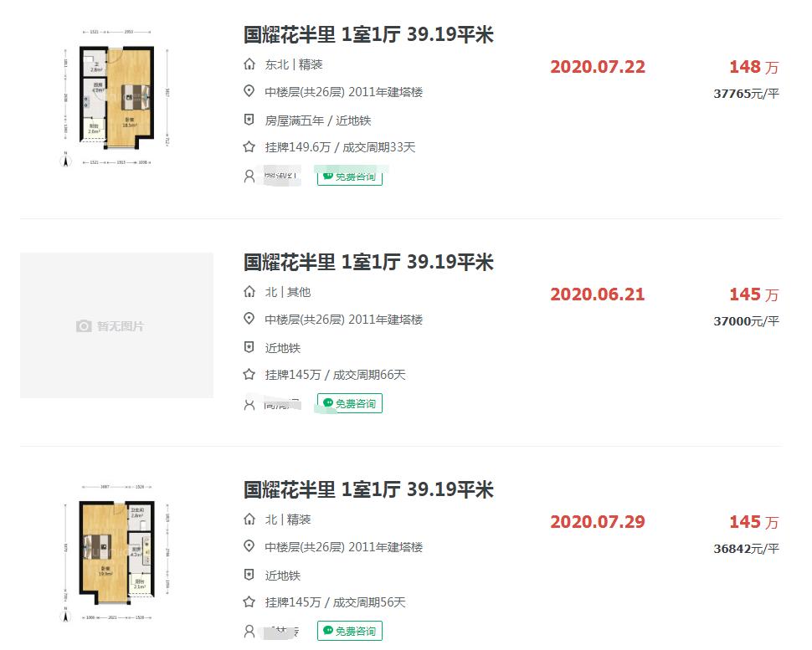Viewport: 812px width, 650px height.
Task: Click the 37765元/平 unit price text
Action: tap(747, 95)
